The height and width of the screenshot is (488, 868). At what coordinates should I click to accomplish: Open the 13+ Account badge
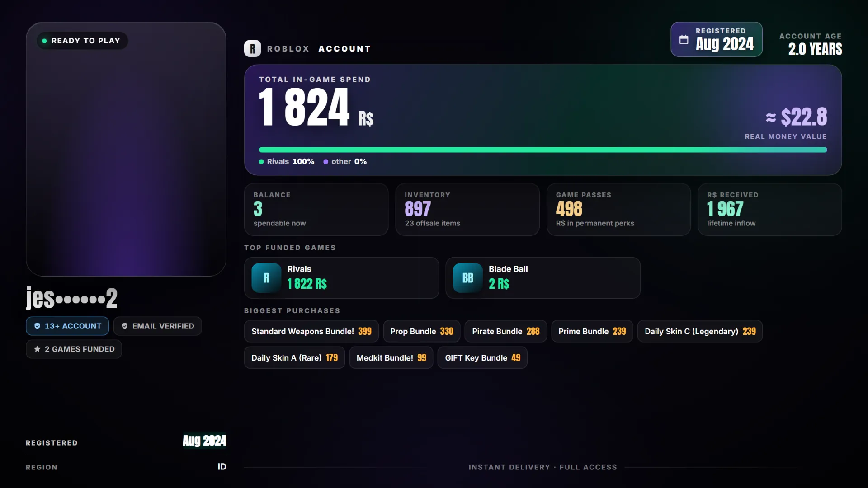pos(67,326)
